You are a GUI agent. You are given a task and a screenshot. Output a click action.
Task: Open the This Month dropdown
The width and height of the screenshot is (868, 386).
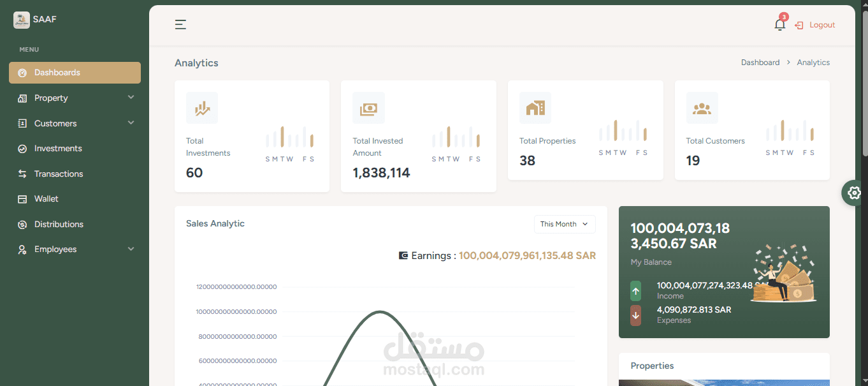[x=565, y=224]
